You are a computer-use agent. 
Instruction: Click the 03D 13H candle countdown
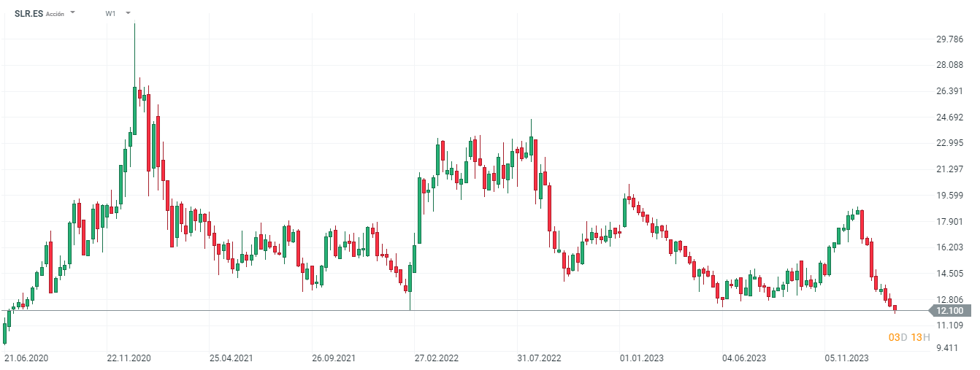point(909,337)
